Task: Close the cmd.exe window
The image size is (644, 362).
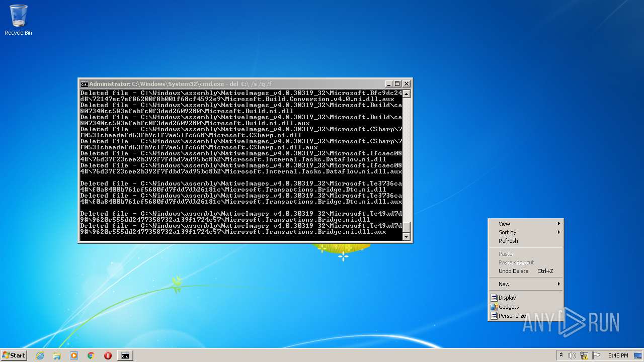Action: click(407, 84)
